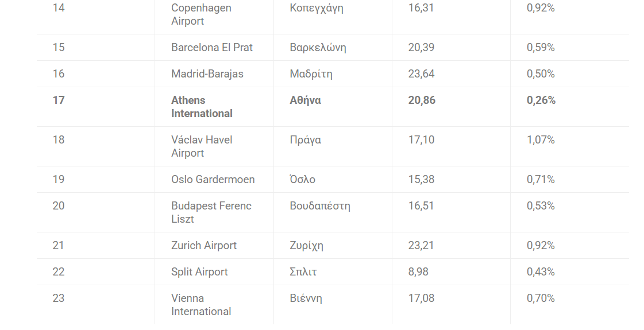Select the 23,64 value for Madrid

(x=421, y=74)
